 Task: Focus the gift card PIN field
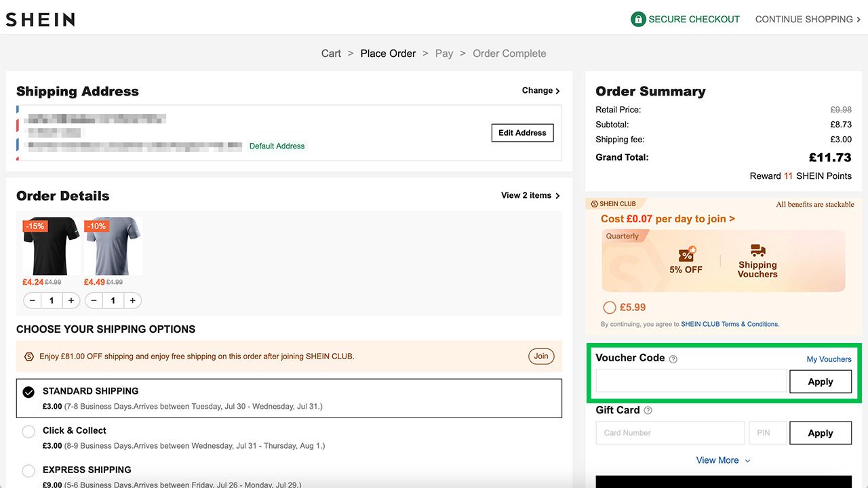768,433
